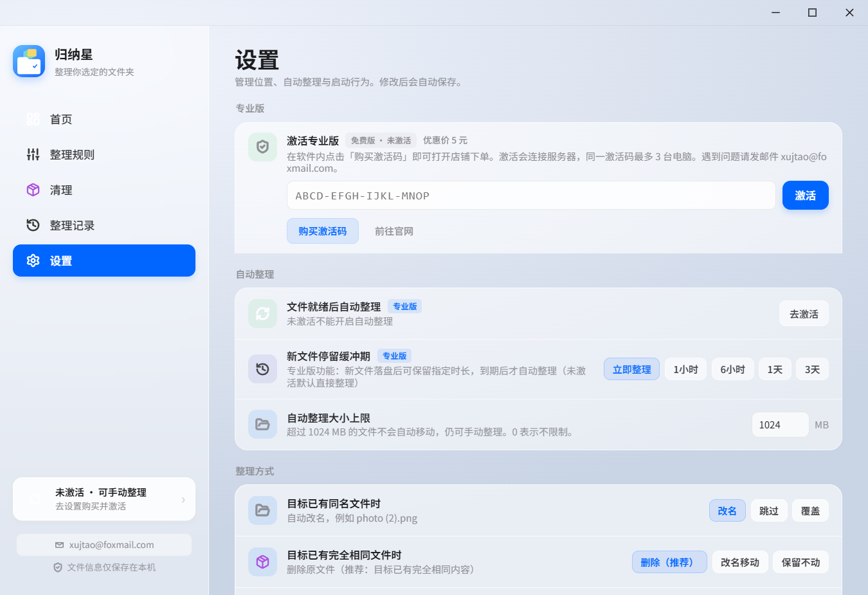Click the 设置 gear icon
Viewport: 868px width, 595px height.
(x=33, y=261)
